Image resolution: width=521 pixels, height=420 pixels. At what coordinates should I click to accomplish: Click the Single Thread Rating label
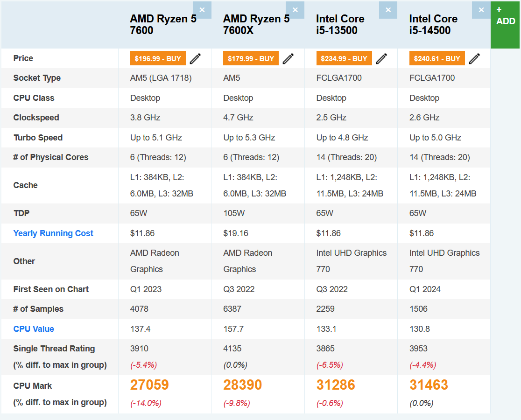[x=54, y=349]
